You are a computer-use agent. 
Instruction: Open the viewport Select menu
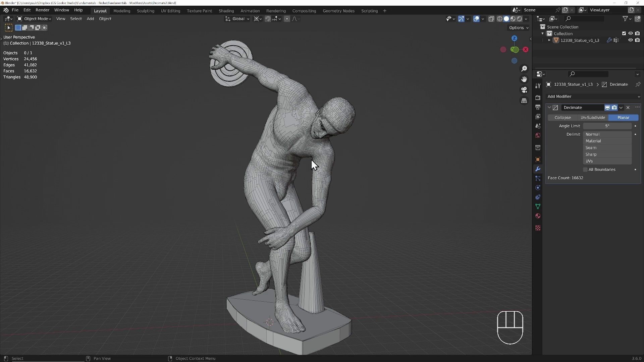tap(76, 19)
